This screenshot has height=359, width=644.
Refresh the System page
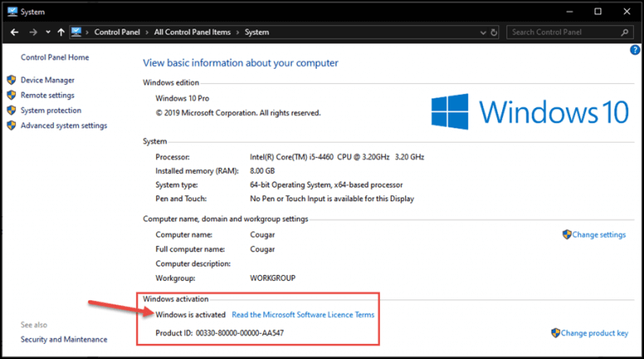coord(494,32)
